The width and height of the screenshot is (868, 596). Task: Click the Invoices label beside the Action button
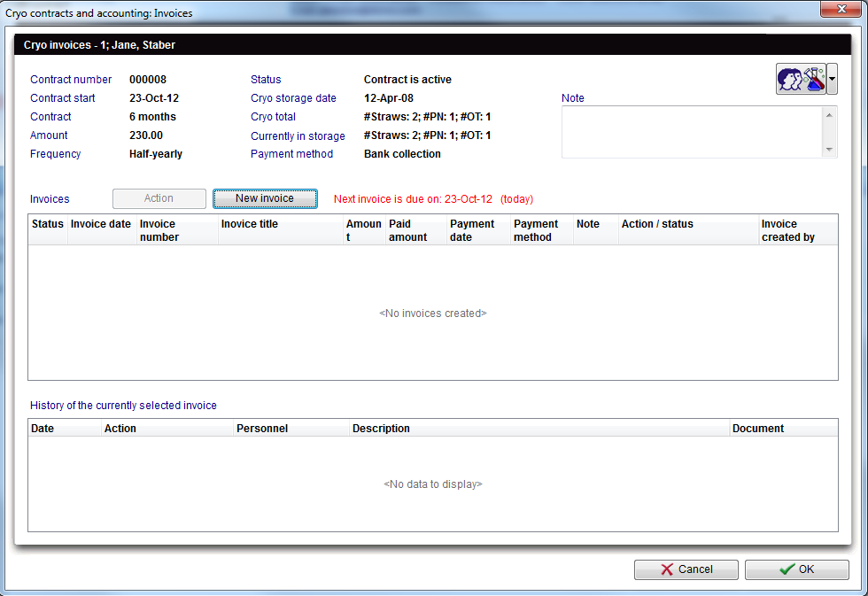coord(50,199)
